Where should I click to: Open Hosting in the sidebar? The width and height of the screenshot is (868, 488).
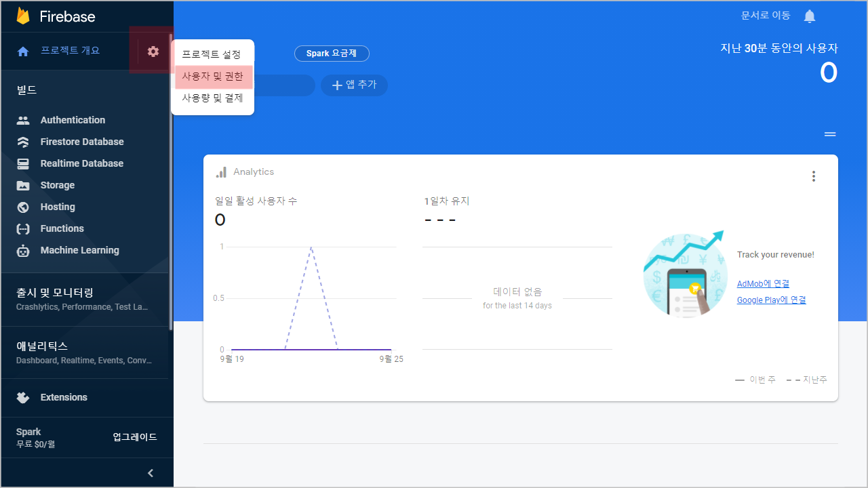pyautogui.click(x=58, y=207)
